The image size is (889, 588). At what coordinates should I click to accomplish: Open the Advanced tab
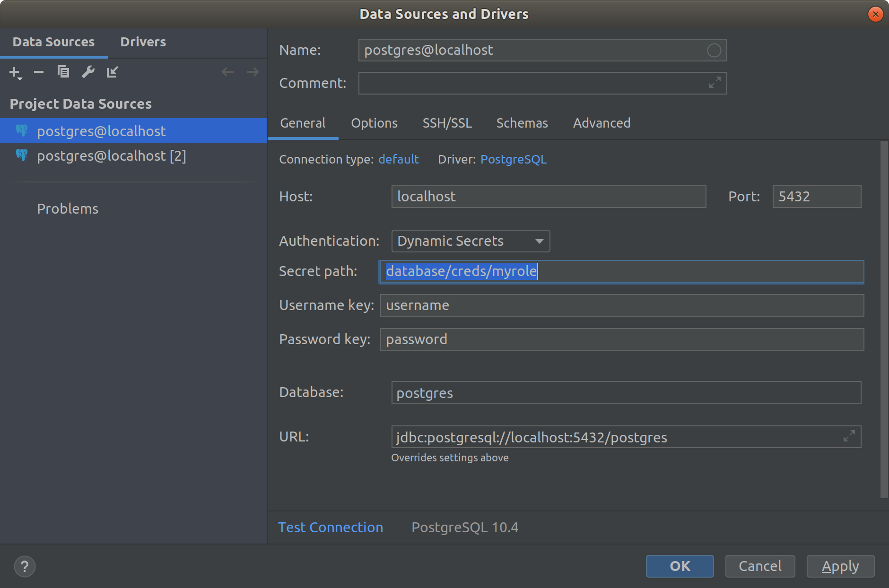click(x=601, y=123)
